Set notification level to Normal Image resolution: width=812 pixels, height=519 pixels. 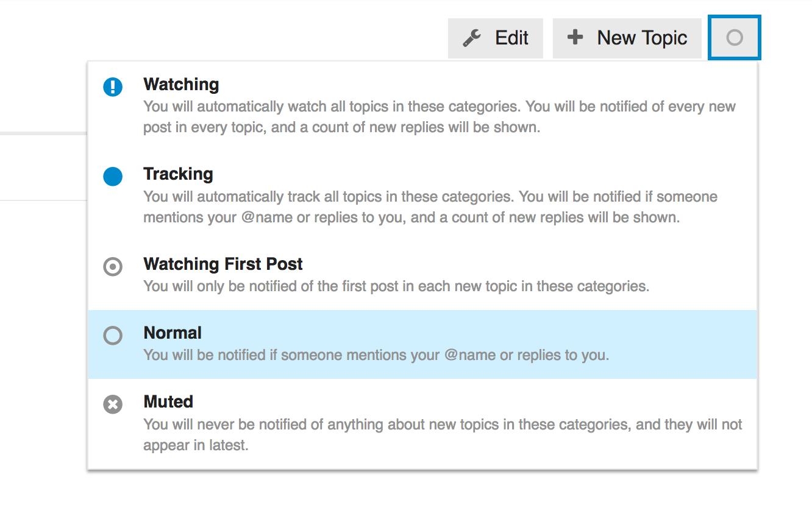pyautogui.click(x=173, y=333)
